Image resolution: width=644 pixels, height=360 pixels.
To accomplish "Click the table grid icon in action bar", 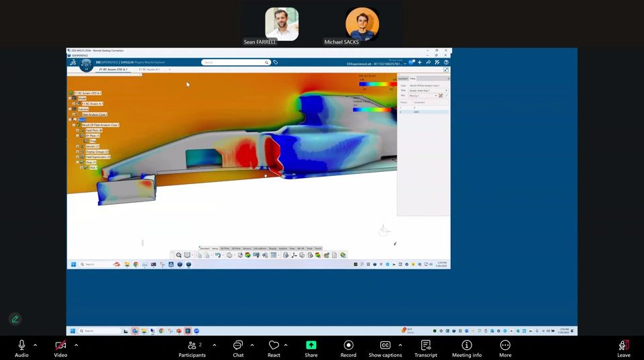I will click(x=274, y=255).
